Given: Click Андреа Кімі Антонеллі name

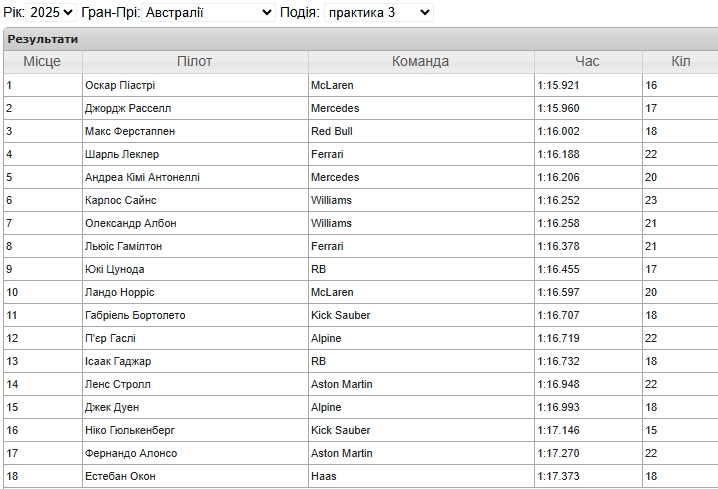Looking at the screenshot, I should click(x=142, y=177).
